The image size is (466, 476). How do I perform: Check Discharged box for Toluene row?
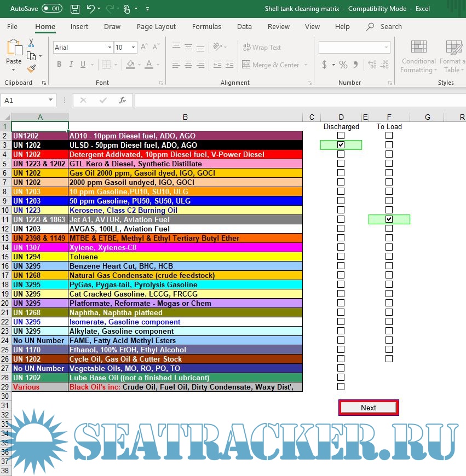click(x=341, y=257)
